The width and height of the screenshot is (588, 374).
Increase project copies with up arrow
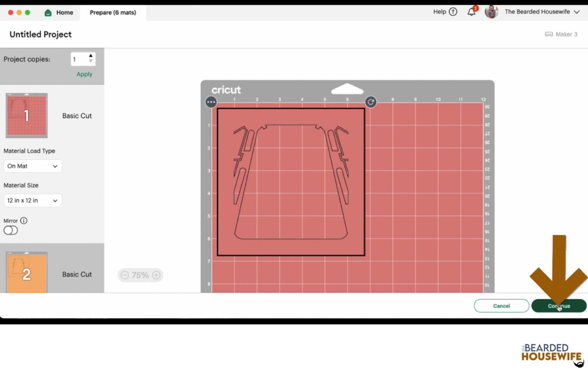(x=91, y=56)
